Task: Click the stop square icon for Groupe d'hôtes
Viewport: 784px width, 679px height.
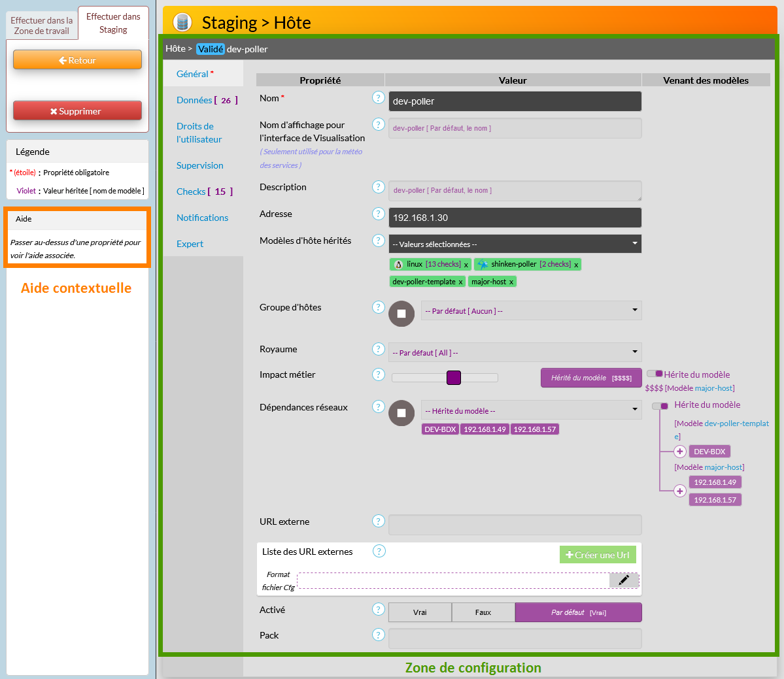Action: (x=401, y=314)
